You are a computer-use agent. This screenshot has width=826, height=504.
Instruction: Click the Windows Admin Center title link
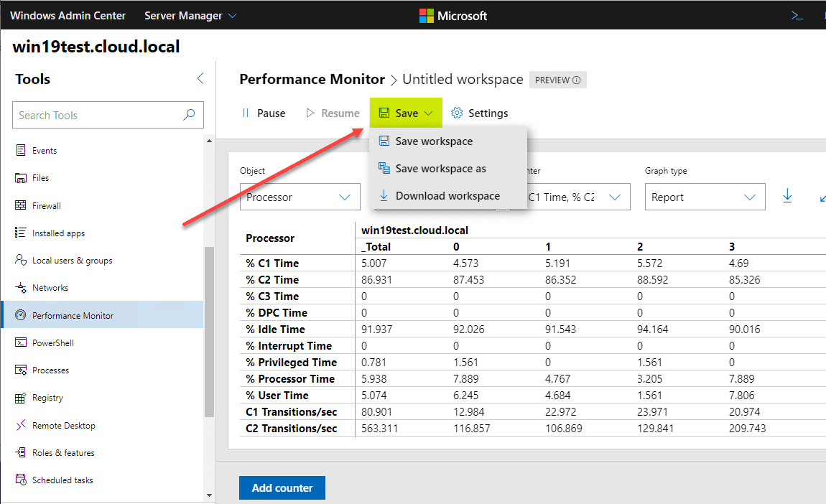68,15
